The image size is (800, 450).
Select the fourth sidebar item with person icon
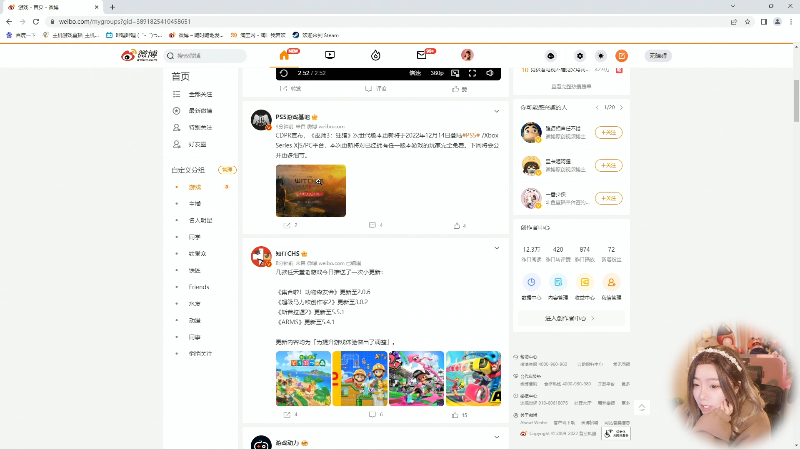coord(201,144)
